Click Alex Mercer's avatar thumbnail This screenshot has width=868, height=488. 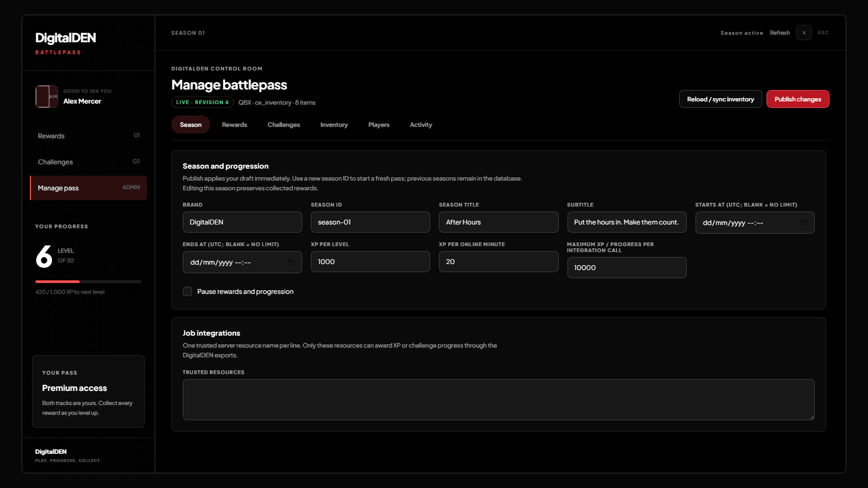pos(47,97)
